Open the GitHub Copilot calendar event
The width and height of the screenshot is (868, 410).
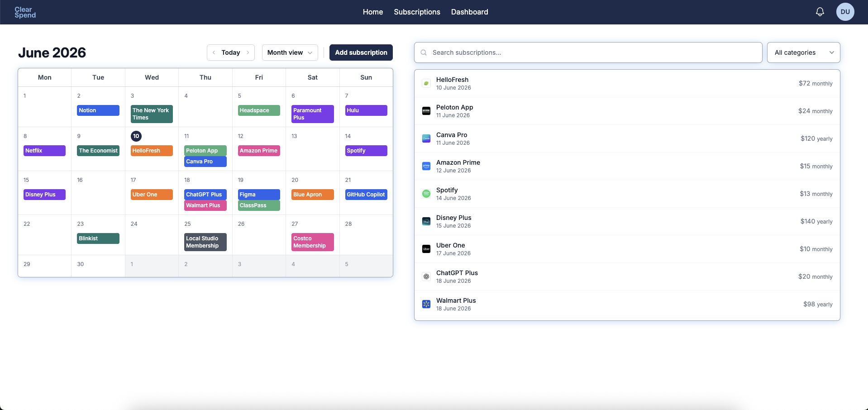(366, 195)
